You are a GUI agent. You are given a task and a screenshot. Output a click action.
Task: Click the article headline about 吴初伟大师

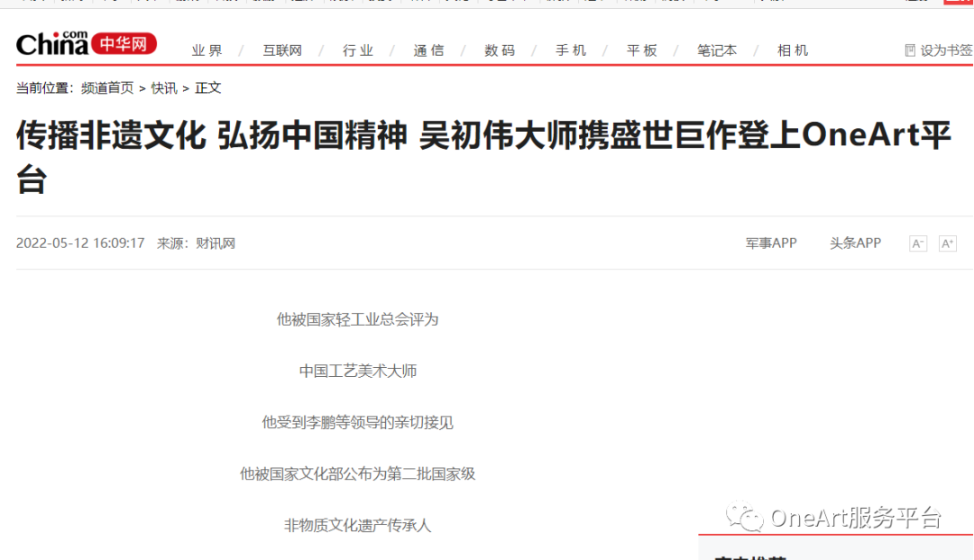(484, 157)
